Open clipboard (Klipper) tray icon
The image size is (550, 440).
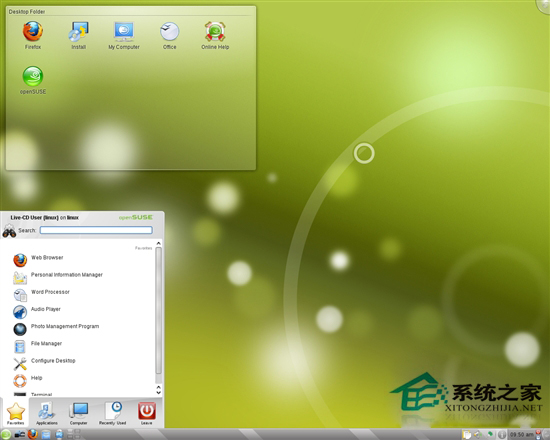pos(467,435)
